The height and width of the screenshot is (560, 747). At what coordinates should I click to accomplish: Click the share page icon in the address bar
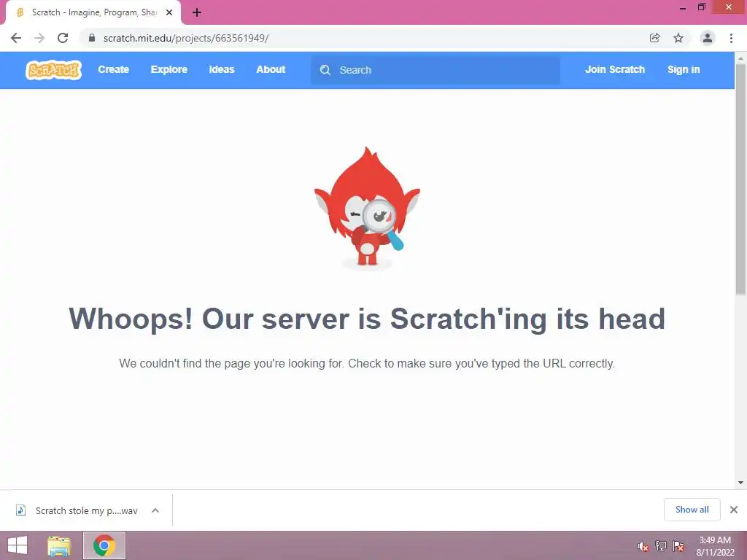pyautogui.click(x=654, y=38)
